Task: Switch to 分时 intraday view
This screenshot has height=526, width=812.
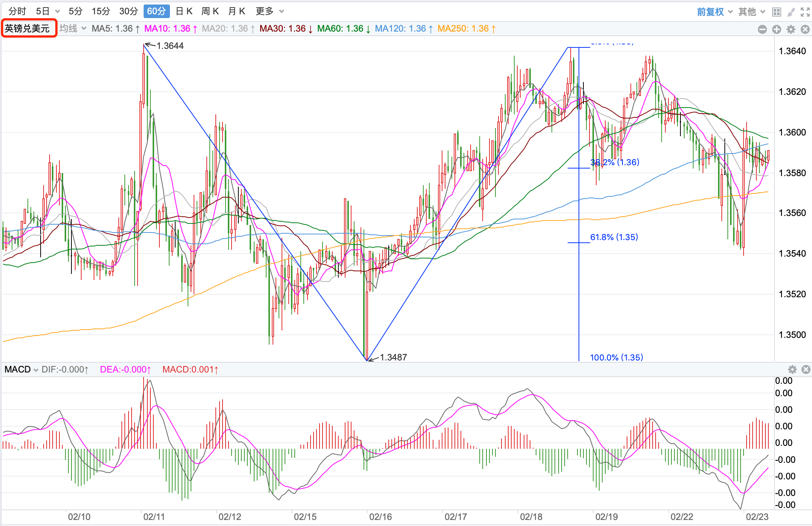Action: coord(17,11)
